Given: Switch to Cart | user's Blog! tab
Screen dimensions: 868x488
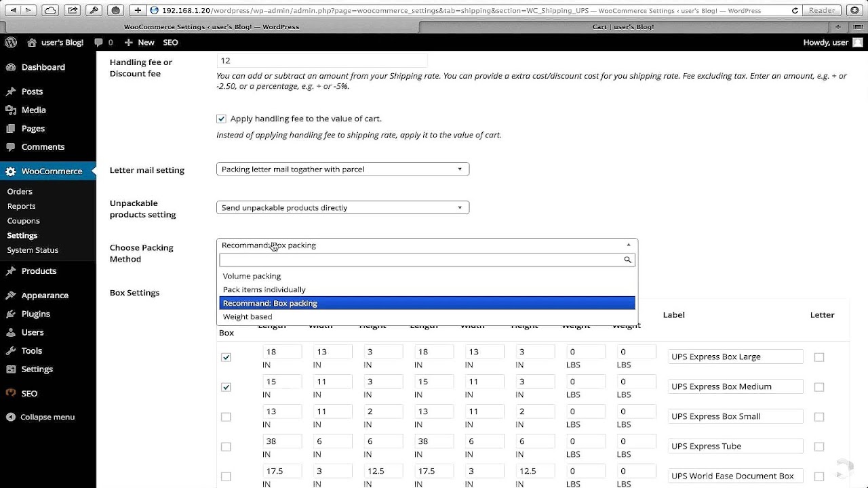Looking at the screenshot, I should [623, 26].
